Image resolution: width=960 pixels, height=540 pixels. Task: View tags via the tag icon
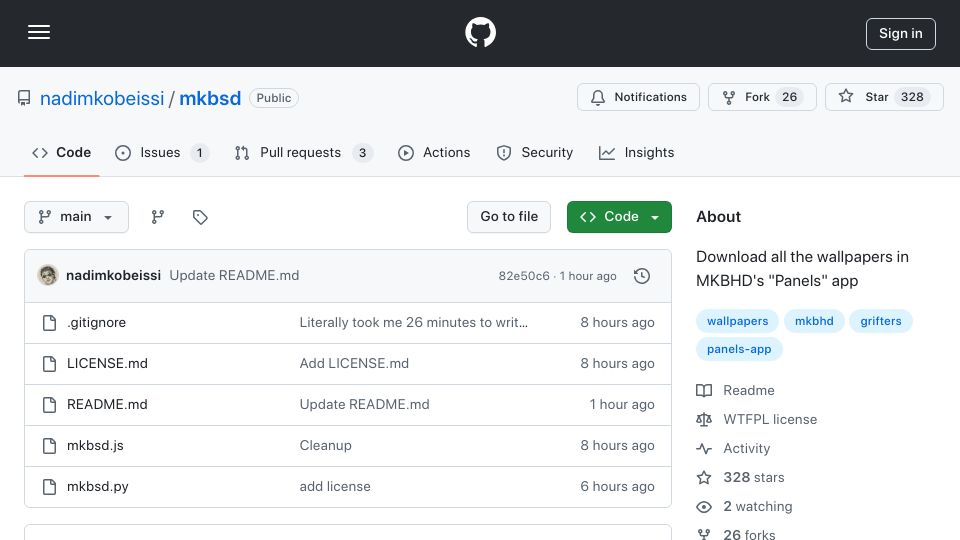200,217
